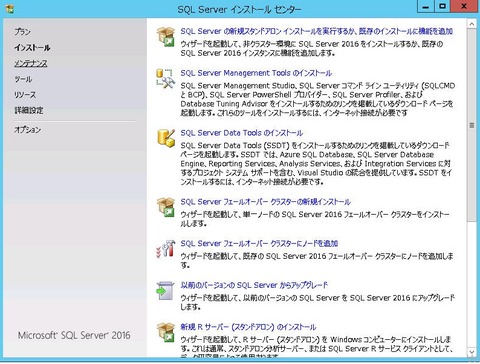
Task: Click the vertical scrollbar thumb
Action: click(x=471, y=125)
